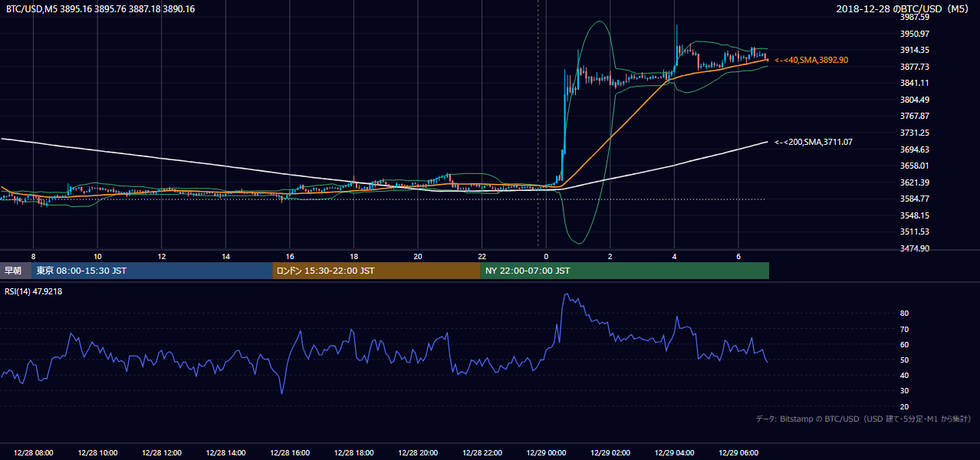Click the hour 8 tick on price chart
The image size is (980, 460).
click(34, 256)
